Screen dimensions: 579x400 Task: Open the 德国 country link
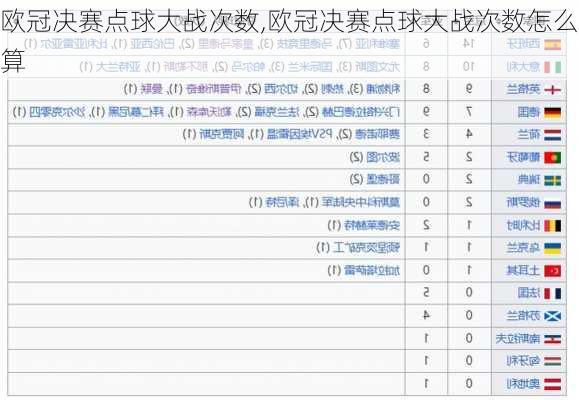(529, 112)
